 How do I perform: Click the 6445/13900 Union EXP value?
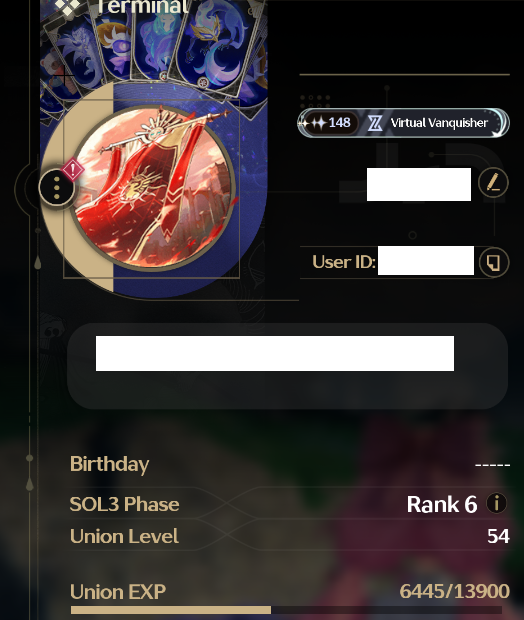click(454, 591)
